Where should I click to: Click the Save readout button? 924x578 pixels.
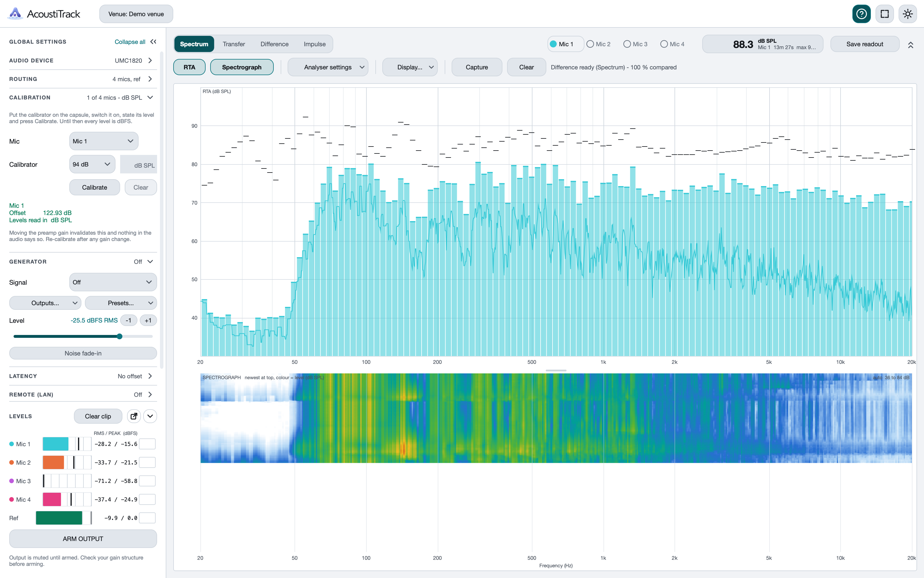(x=865, y=44)
